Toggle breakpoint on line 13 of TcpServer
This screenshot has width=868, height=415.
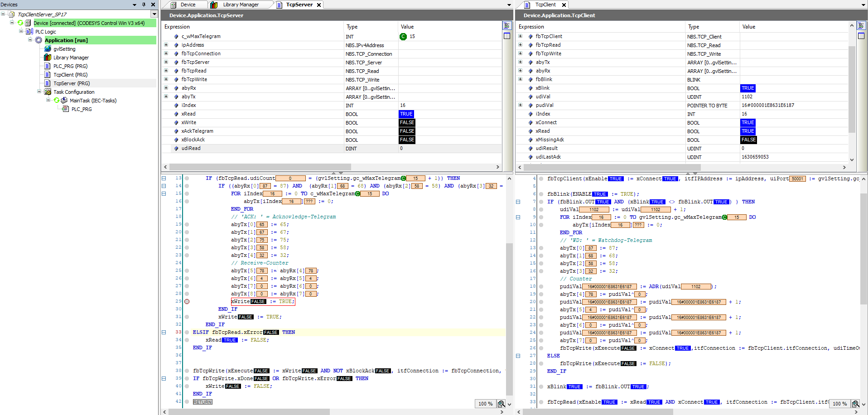pos(187,178)
